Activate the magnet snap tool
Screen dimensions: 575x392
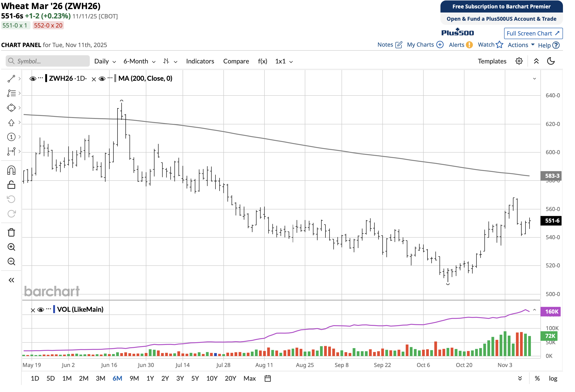pyautogui.click(x=11, y=171)
